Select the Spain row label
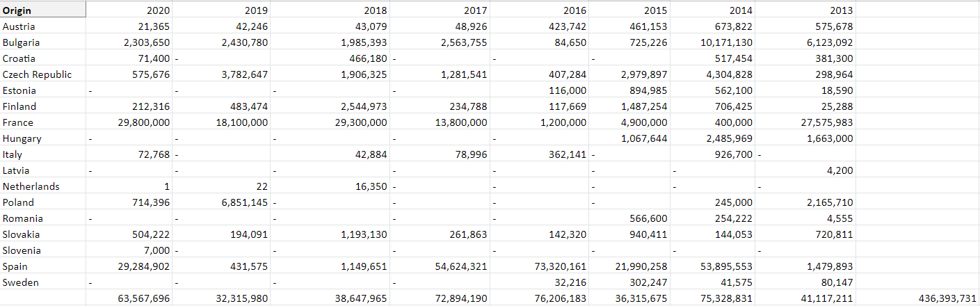This screenshot has width=980, height=306. point(43,266)
